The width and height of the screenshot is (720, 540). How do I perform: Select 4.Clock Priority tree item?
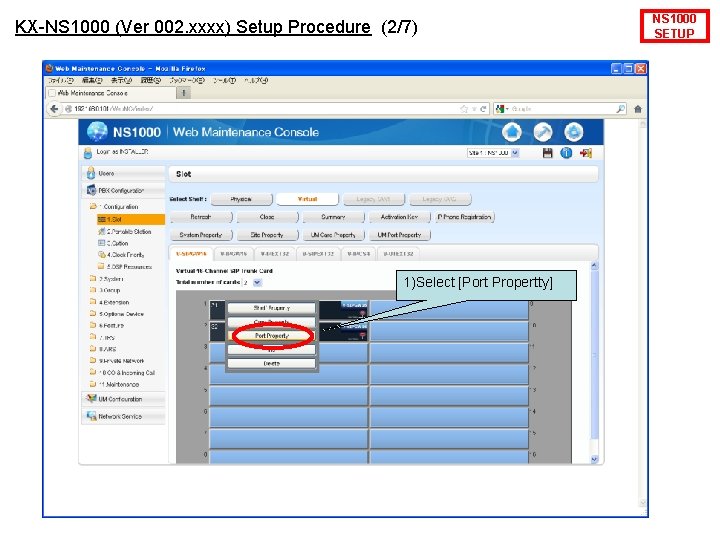point(121,254)
